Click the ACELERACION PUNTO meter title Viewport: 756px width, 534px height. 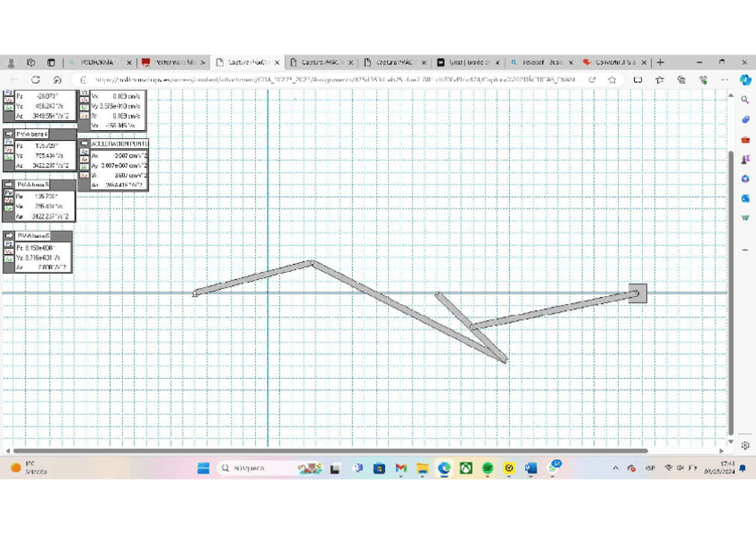(x=119, y=144)
